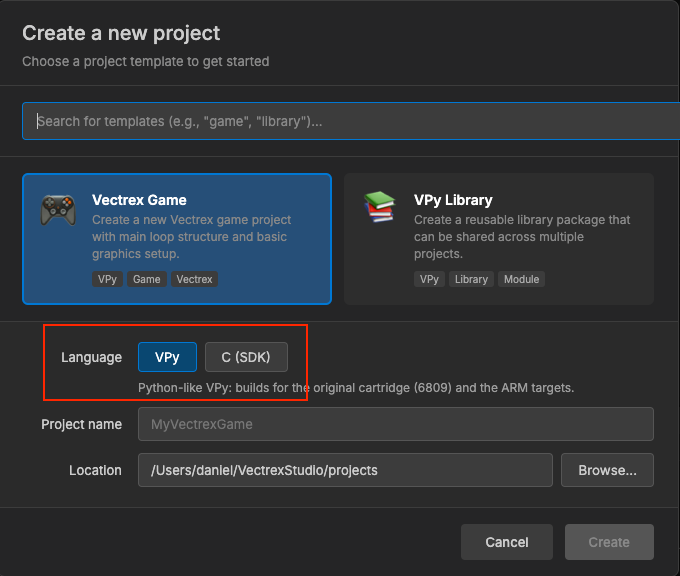Click the Vectrex Game card title
This screenshot has width=680, height=576.
(139, 200)
